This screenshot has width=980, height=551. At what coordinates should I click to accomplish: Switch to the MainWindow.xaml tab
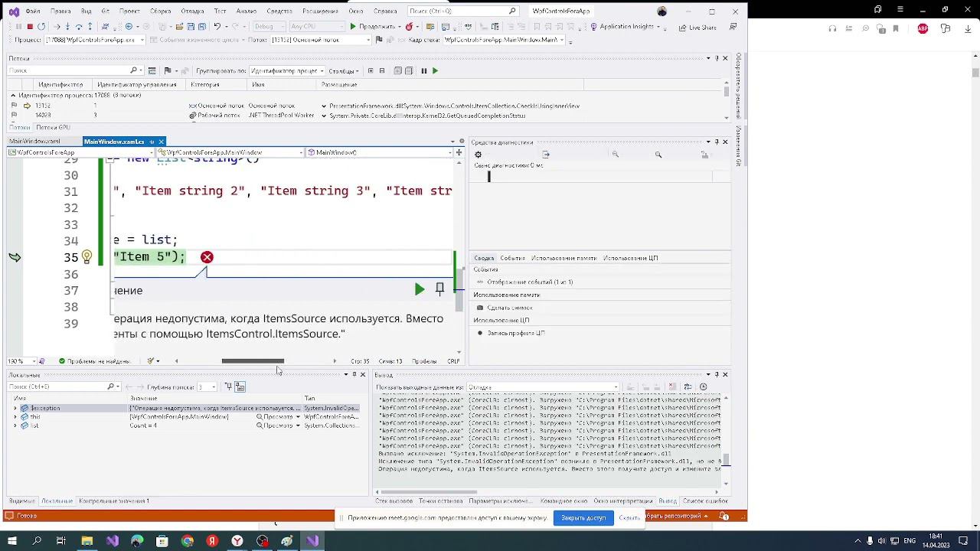point(35,142)
